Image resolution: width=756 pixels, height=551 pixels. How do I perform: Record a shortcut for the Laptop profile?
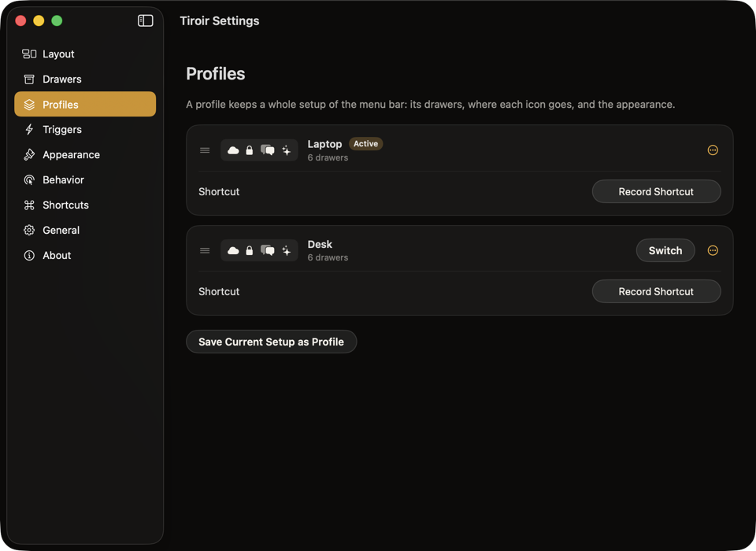[656, 191]
